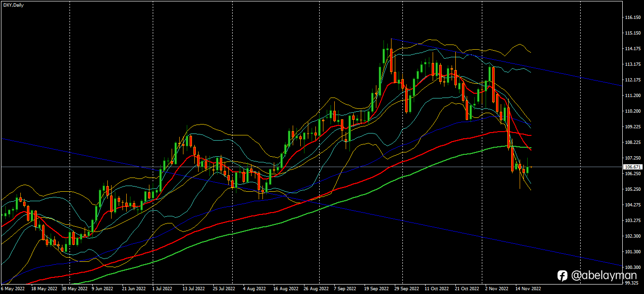Click the 107.250 price axis label
This screenshot has height=294, width=644.
pos(633,158)
